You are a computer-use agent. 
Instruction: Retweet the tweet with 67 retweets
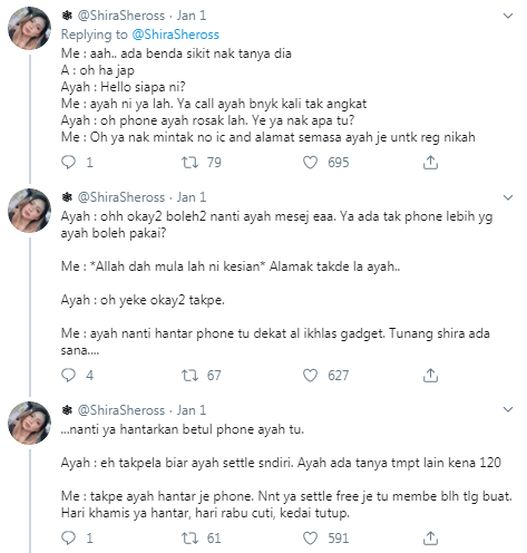tap(190, 375)
